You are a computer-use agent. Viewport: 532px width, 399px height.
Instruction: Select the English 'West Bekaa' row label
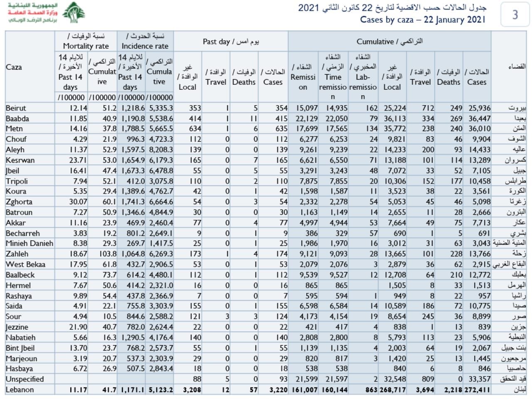click(x=25, y=264)
